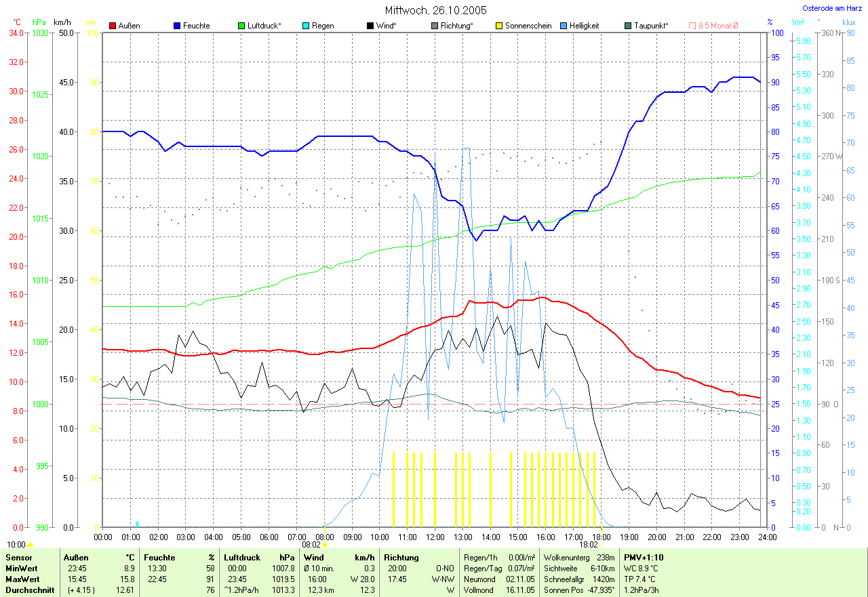
Task: Click the cyan Regen legend square
Action: pos(306,26)
